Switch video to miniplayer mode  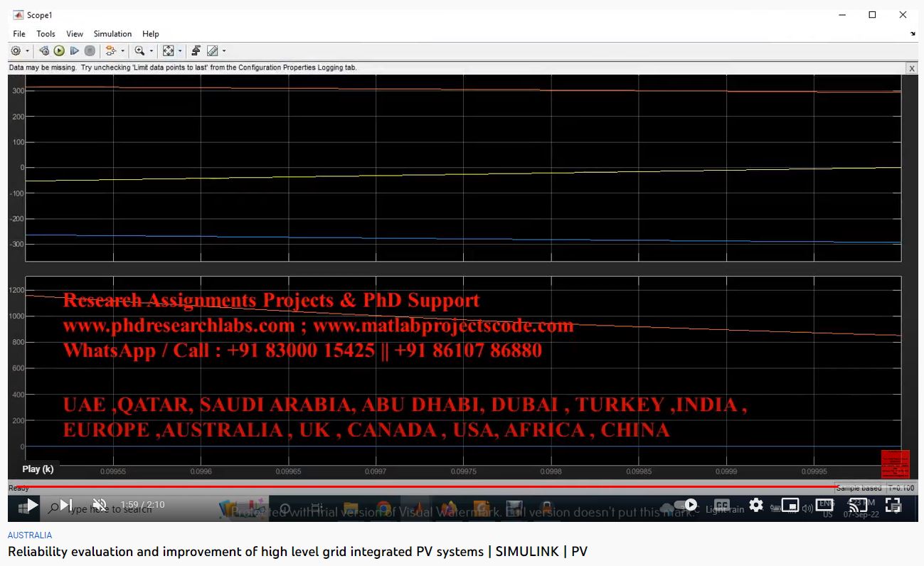point(790,506)
